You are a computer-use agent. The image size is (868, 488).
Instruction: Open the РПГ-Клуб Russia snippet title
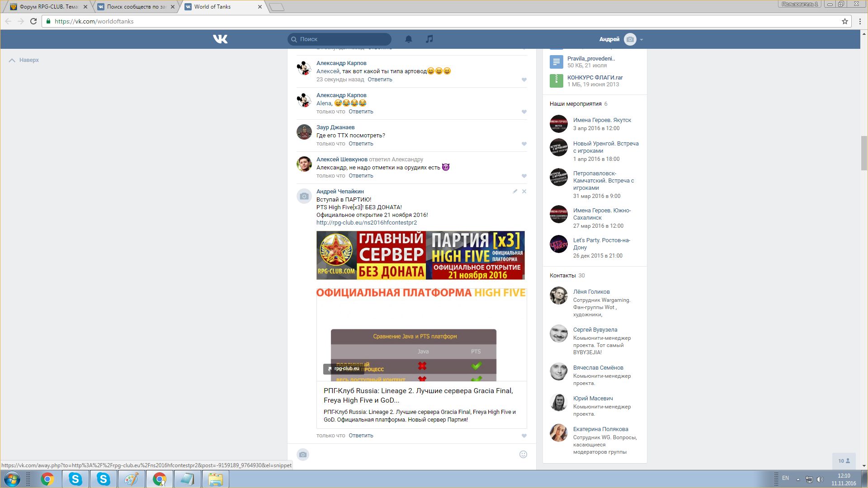[418, 395]
